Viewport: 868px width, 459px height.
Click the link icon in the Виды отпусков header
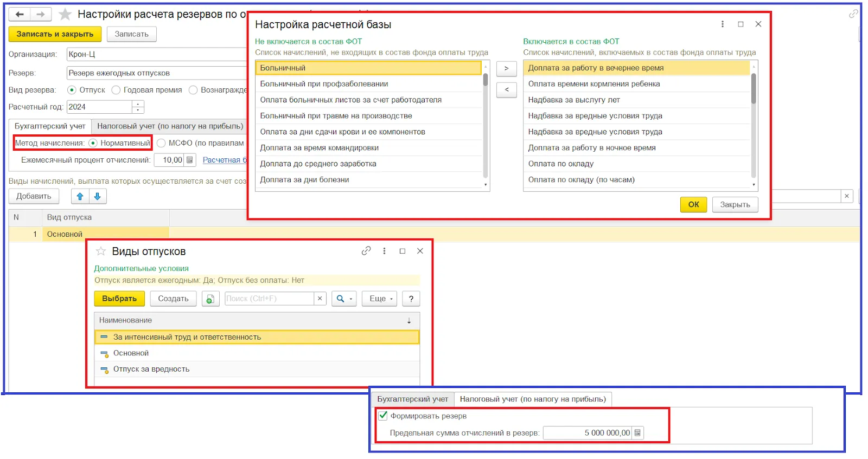coord(366,251)
